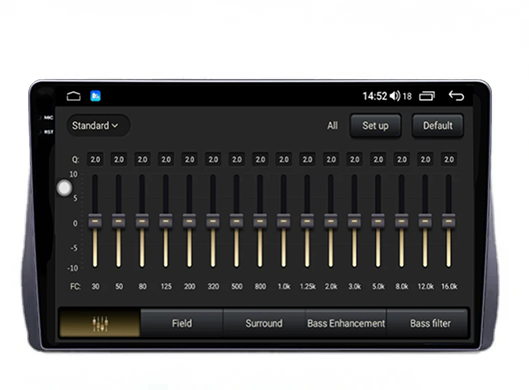Click the 1.0k band slider handle

coord(284,221)
